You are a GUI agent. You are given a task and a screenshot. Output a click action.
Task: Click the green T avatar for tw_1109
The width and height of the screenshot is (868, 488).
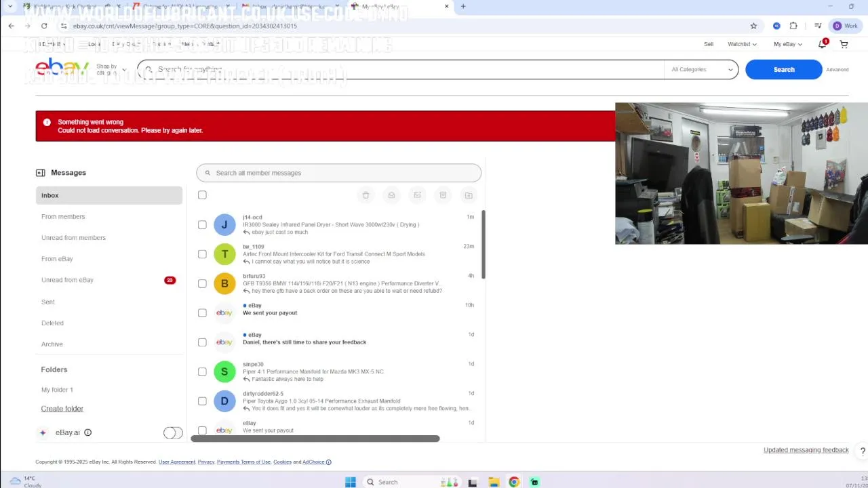tap(224, 254)
